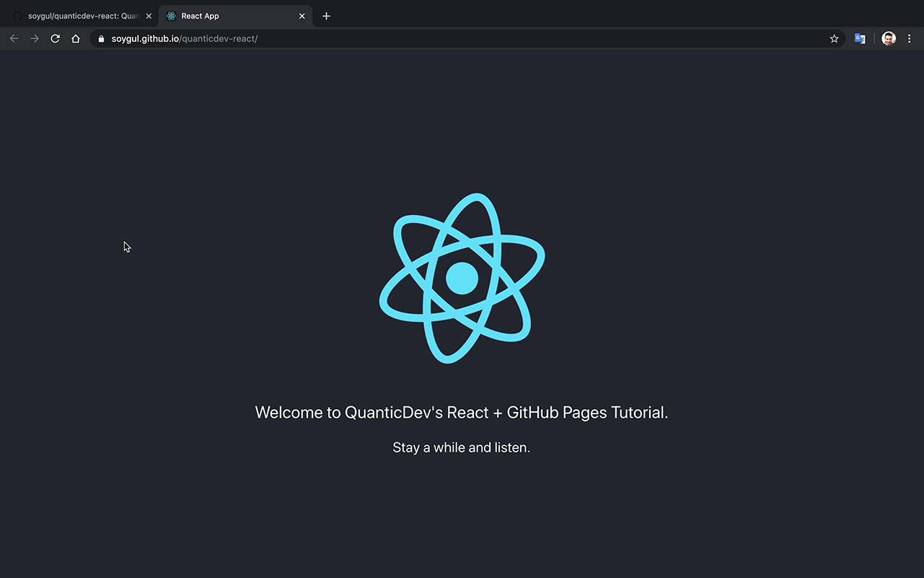Select the React App tab
Image resolution: width=924 pixels, height=578 pixels.
pos(216,15)
